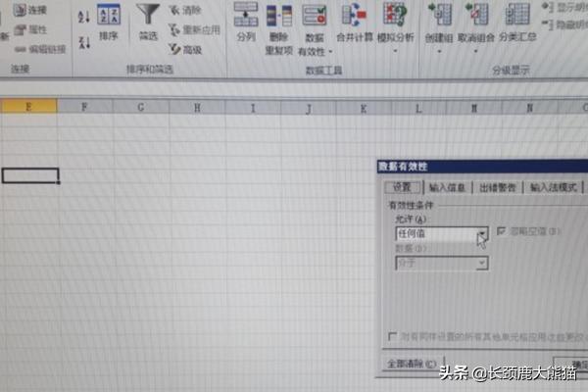588x392 pixels.
Task: Click the Data Validation (数据有效性) icon
Action: coord(315,15)
